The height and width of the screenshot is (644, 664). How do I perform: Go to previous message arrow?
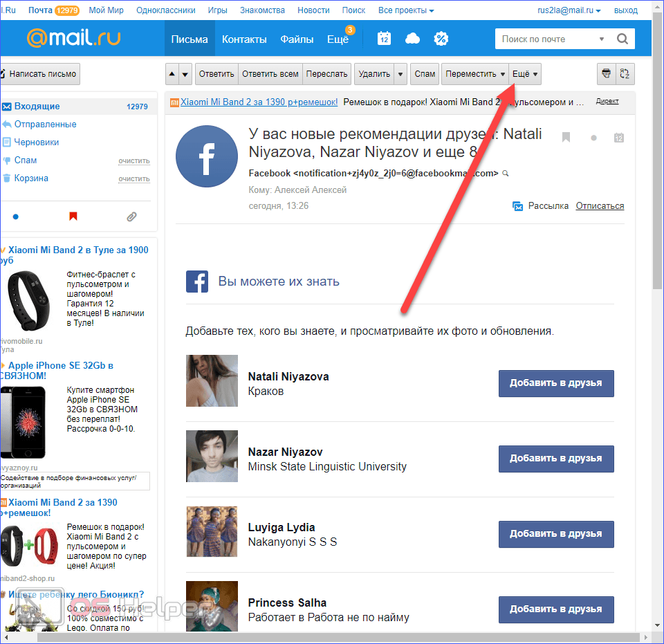[x=172, y=74]
